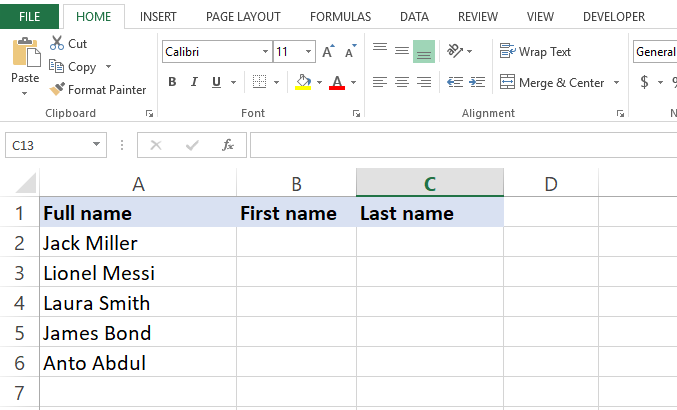Apply borders using the border icon

tap(259, 82)
